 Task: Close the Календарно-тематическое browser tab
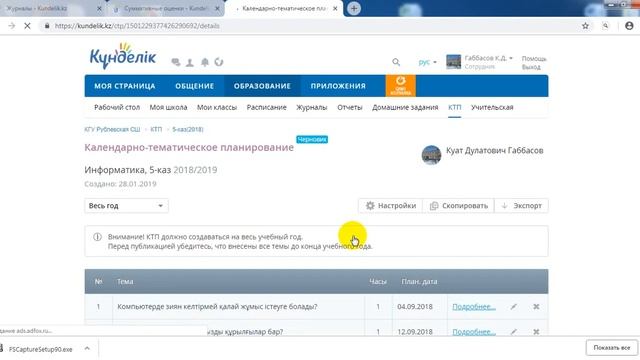[335, 8]
